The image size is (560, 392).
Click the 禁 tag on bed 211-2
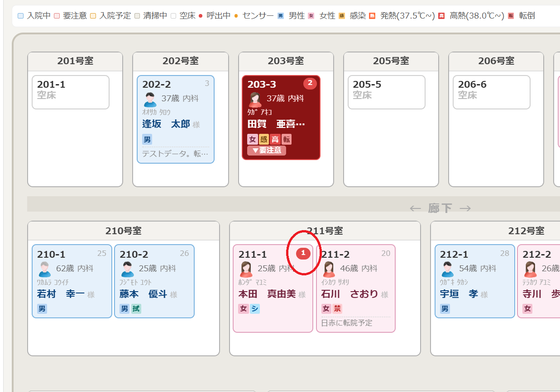tap(337, 309)
